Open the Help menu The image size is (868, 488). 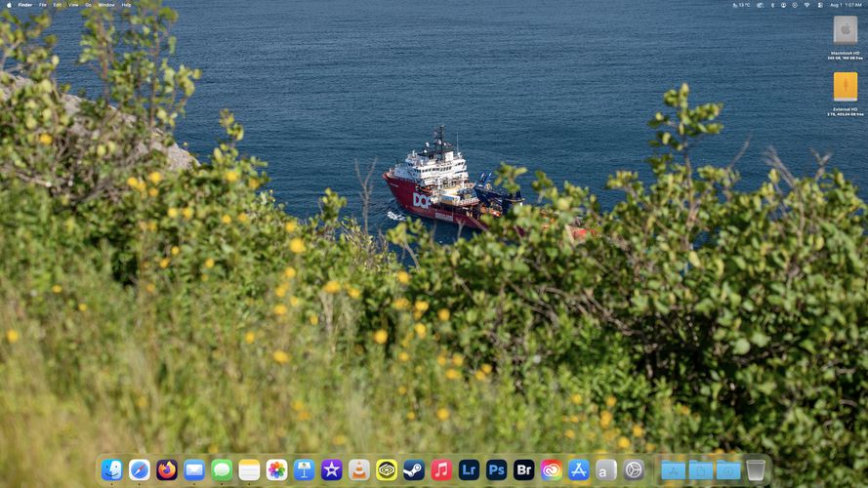point(126,5)
